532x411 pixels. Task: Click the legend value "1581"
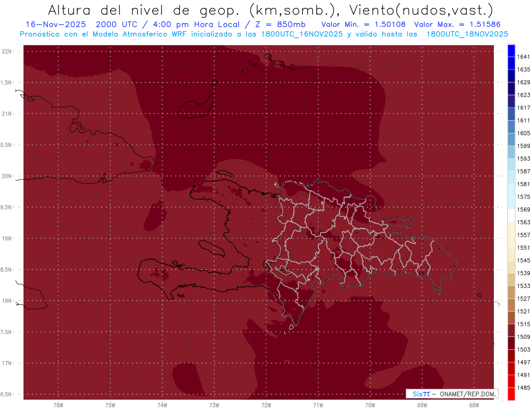(x=524, y=184)
